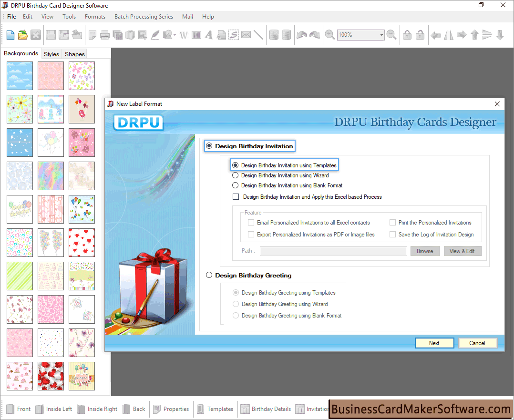Select the barcode tool icon
Image resolution: width=514 pixels, height=420 pixels.
coord(196,35)
